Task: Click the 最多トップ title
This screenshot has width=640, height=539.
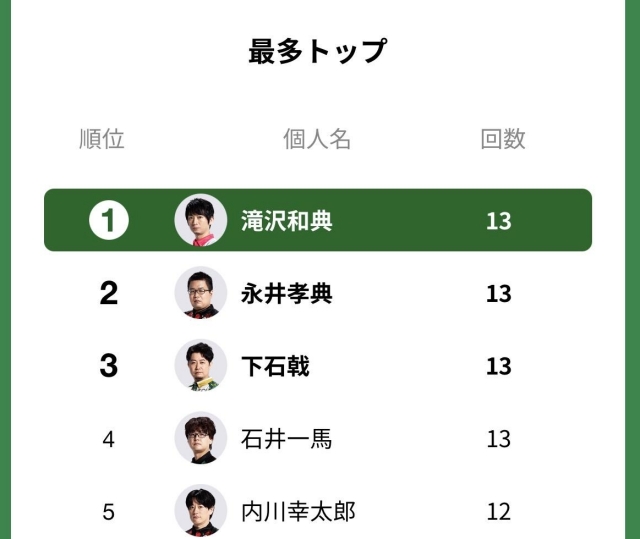Action: pyautogui.click(x=317, y=51)
